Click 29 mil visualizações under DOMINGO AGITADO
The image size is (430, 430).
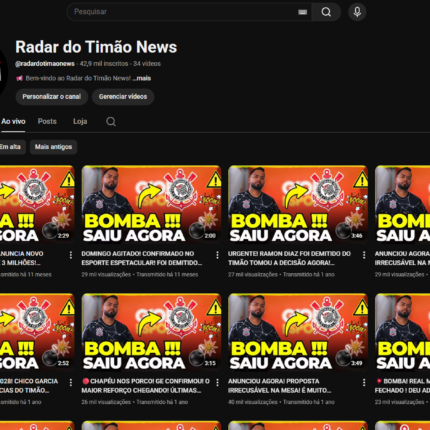click(x=106, y=275)
